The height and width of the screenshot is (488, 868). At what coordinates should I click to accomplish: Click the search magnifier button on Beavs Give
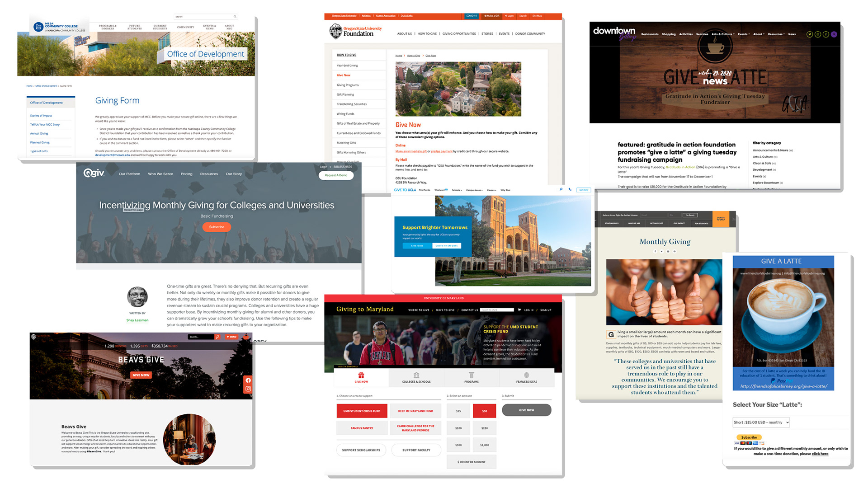(217, 337)
